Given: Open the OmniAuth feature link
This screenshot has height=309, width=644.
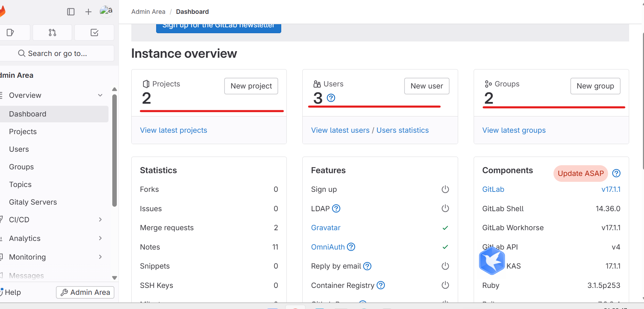Looking at the screenshot, I should click(328, 247).
